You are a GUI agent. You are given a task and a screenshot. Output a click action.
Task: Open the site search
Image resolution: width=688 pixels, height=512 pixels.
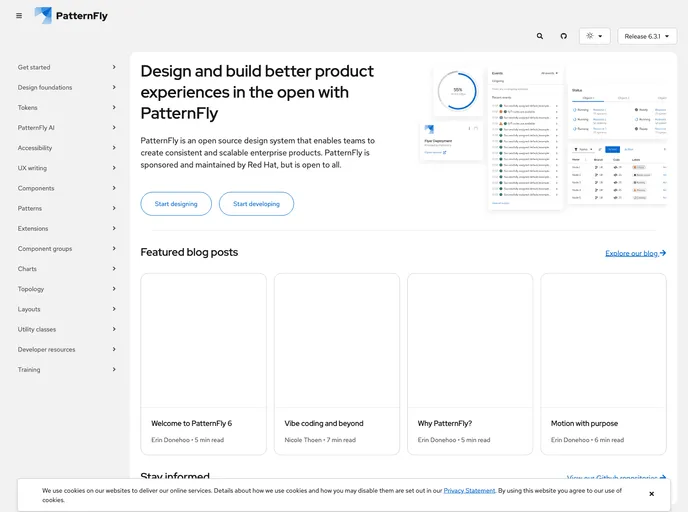tap(540, 36)
